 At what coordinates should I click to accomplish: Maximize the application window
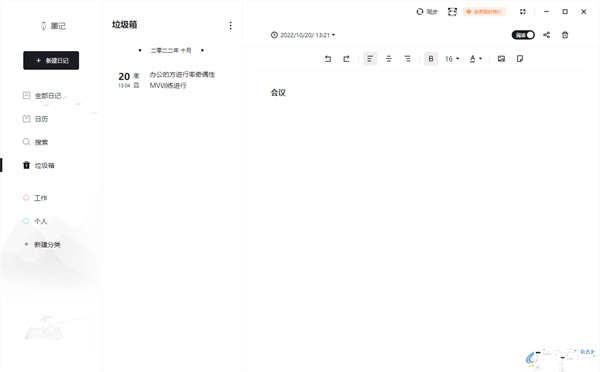(x=565, y=12)
